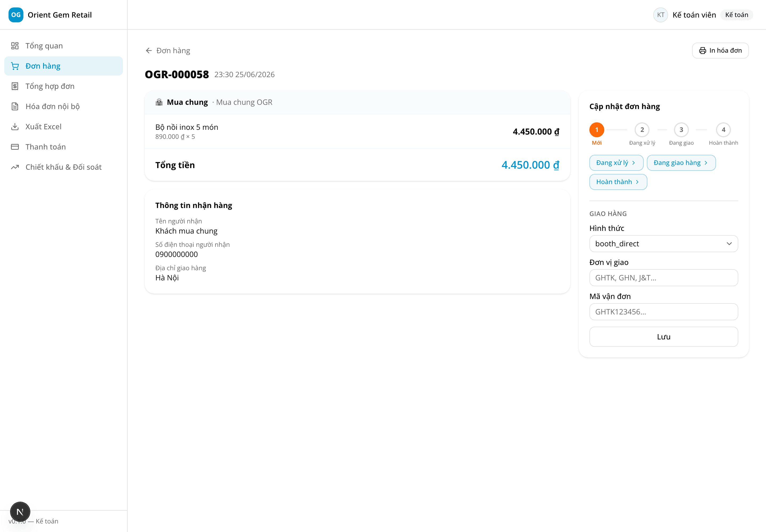
Task: Click the Chiết khấu trending-up icon
Action: point(15,167)
